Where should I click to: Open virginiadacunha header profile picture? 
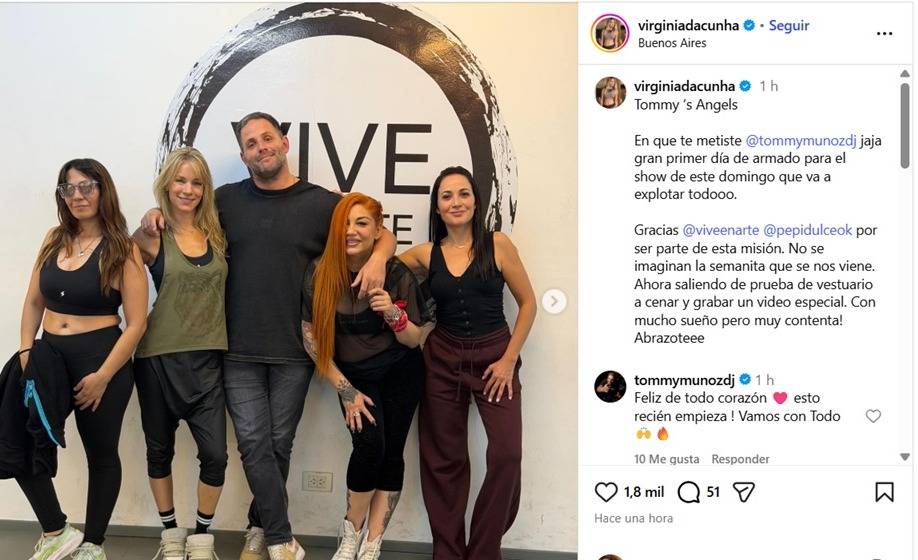click(610, 33)
